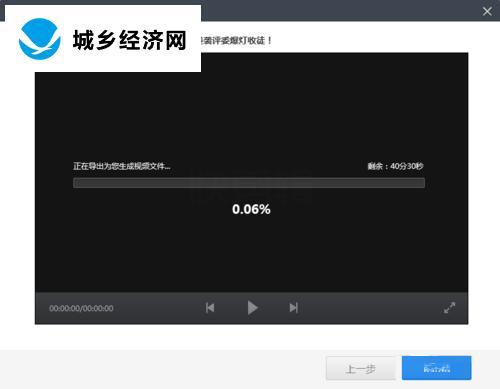Skip to the next frame or clip

[294, 308]
